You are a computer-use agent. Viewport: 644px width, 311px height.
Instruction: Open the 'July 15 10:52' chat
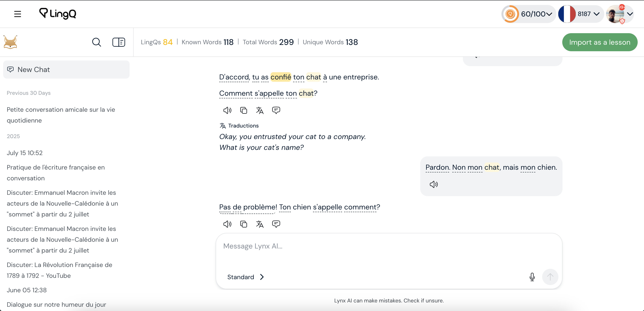click(24, 153)
